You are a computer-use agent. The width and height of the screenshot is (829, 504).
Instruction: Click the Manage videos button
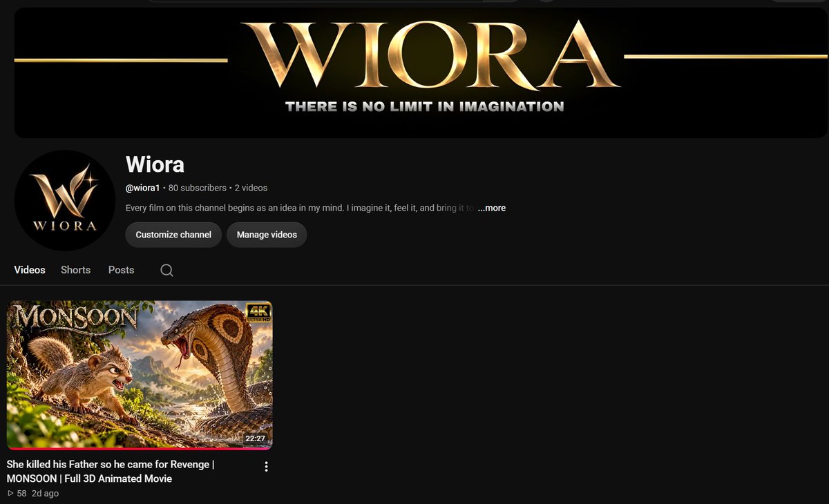(x=267, y=235)
